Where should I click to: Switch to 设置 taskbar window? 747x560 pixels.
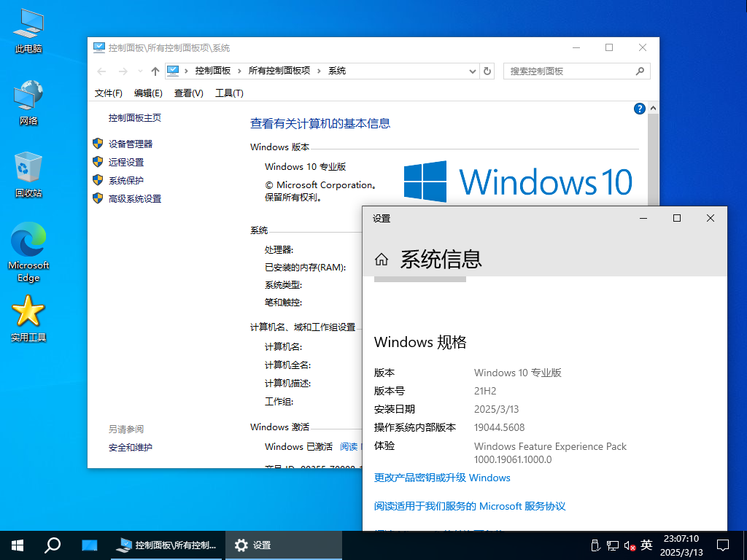tap(284, 545)
